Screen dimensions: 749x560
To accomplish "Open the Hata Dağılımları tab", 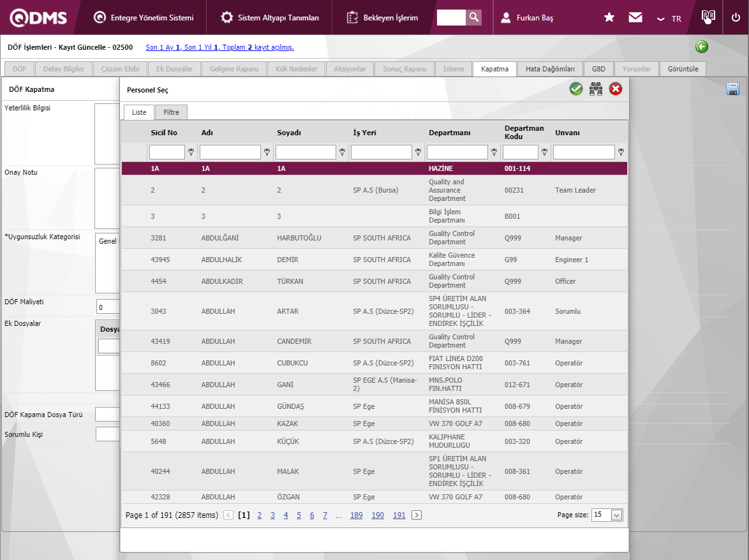I will [x=550, y=69].
